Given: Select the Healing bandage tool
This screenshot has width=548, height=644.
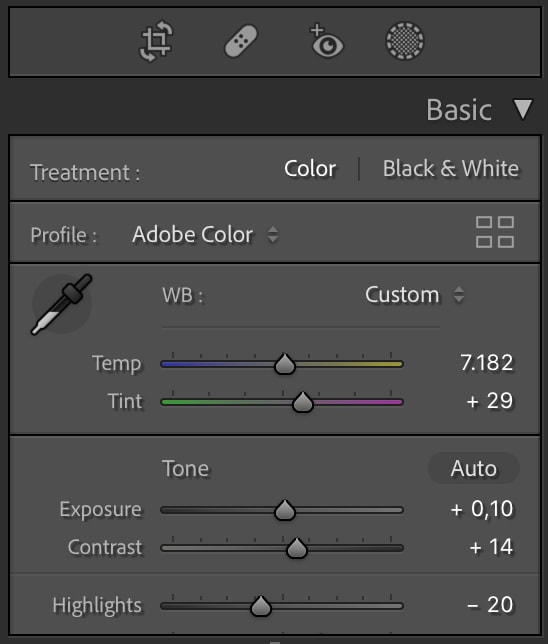Looking at the screenshot, I should (x=241, y=41).
